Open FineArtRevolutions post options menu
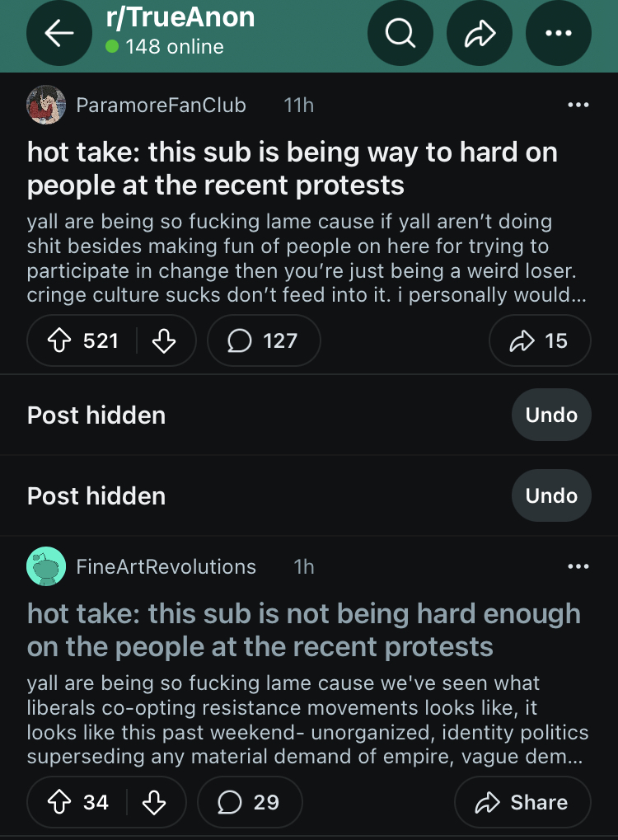 tap(578, 566)
